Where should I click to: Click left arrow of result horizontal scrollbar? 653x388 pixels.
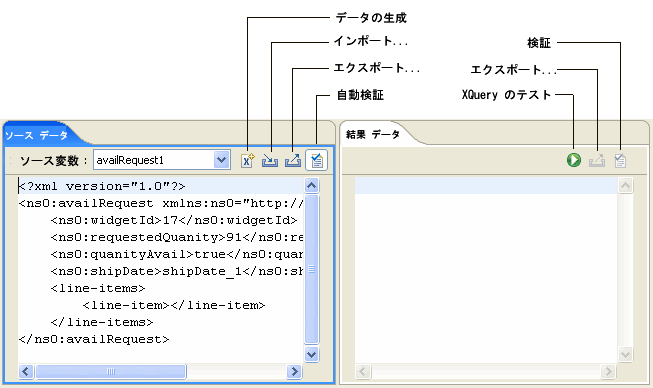coord(363,371)
